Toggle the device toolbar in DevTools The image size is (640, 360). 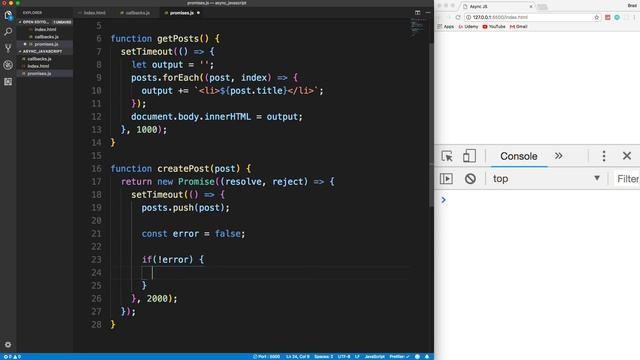pos(469,156)
